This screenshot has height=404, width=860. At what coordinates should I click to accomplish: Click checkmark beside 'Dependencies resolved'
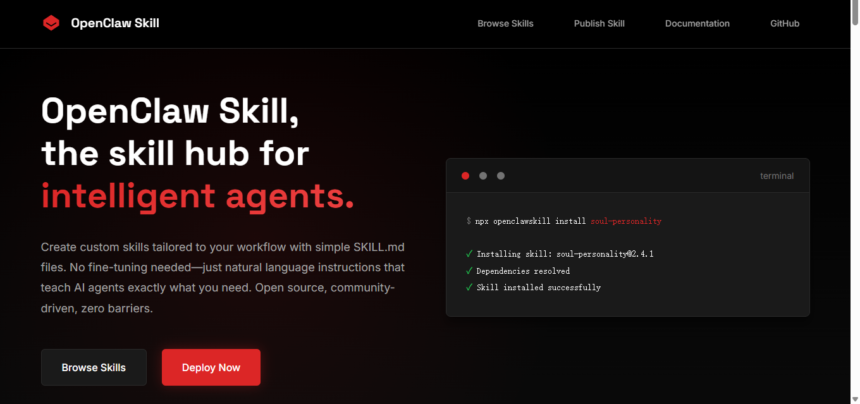tap(469, 271)
